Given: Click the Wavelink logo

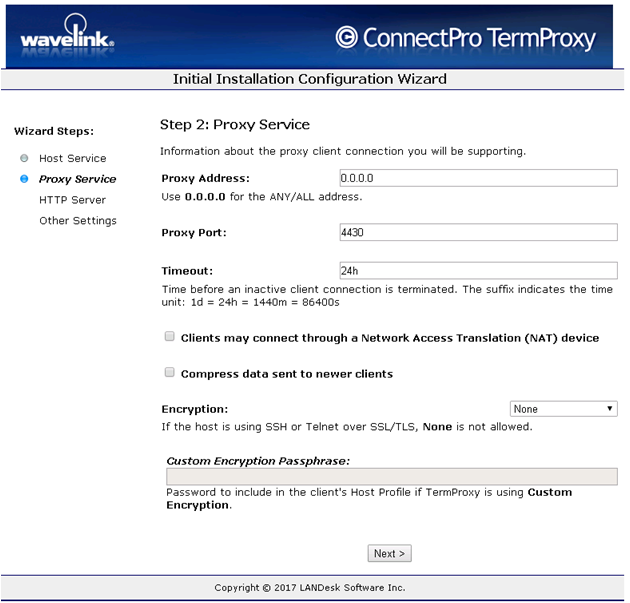Looking at the screenshot, I should tap(67, 35).
